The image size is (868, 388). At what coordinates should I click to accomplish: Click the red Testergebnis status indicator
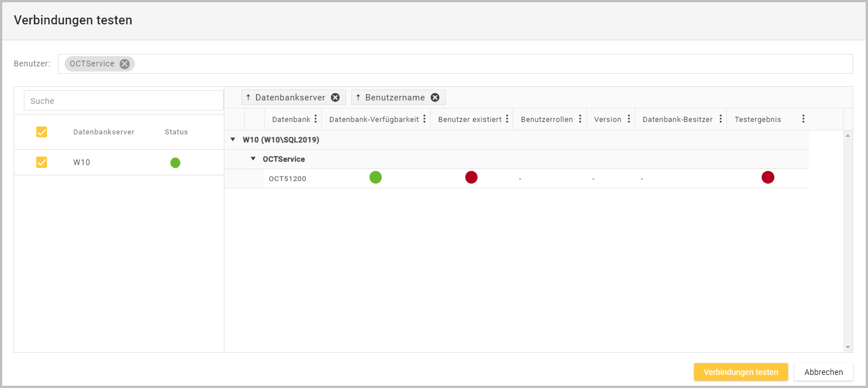click(768, 178)
